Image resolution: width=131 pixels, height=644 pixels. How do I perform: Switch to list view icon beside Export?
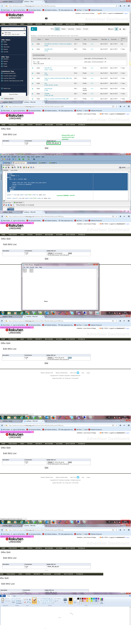click(116, 29)
